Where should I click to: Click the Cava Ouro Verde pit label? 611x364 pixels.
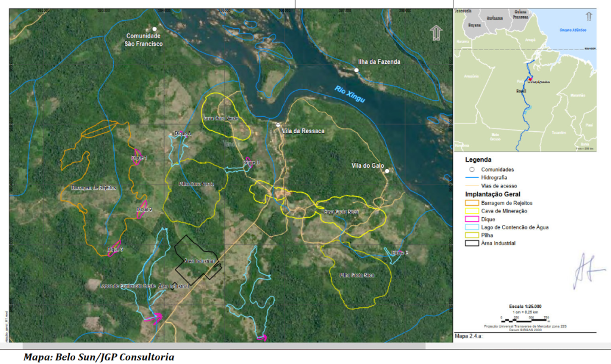(x=221, y=118)
